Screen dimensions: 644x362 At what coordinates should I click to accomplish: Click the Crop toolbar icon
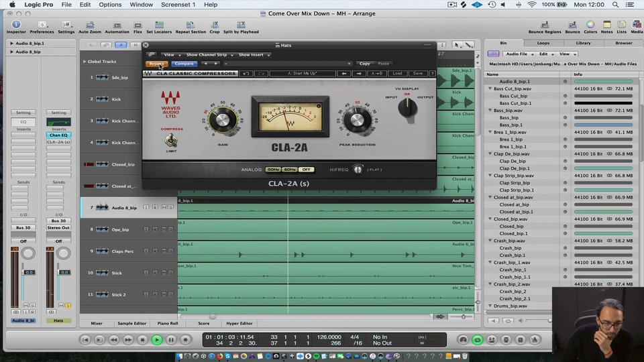point(215,27)
